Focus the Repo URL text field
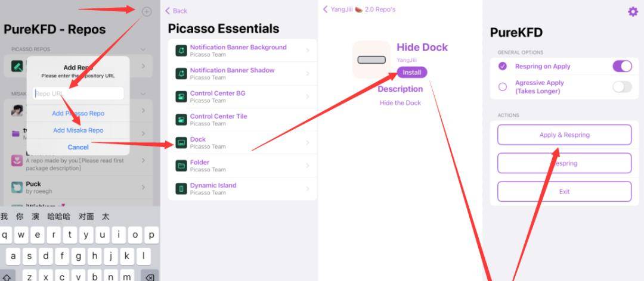Screen dimensions: 644x281 coord(78,93)
